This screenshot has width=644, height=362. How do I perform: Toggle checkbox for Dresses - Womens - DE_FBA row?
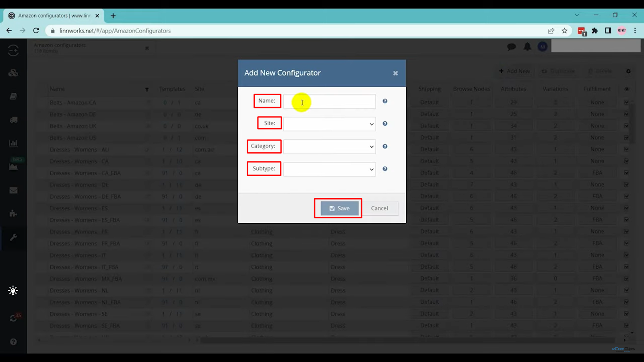(x=626, y=196)
